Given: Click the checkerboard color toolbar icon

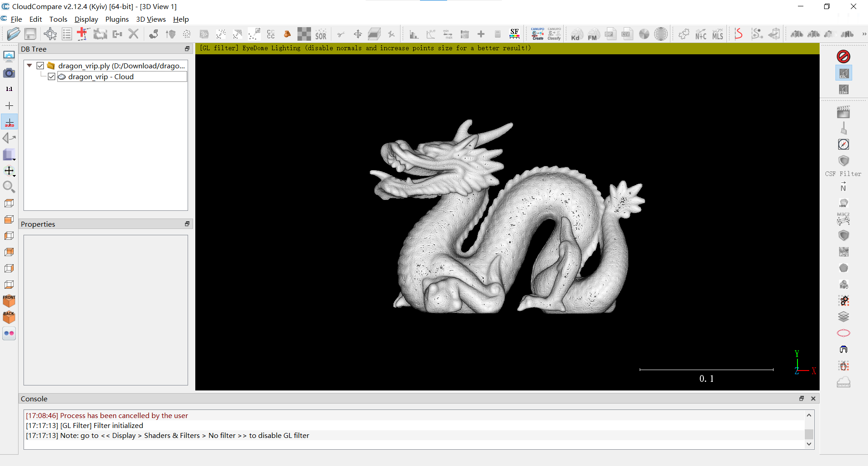Looking at the screenshot, I should [x=304, y=34].
